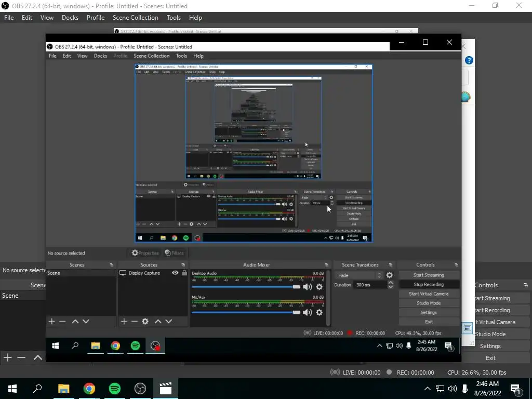Open Settings button in background OBS Controls
The height and width of the screenshot is (399, 532).
tap(490, 346)
